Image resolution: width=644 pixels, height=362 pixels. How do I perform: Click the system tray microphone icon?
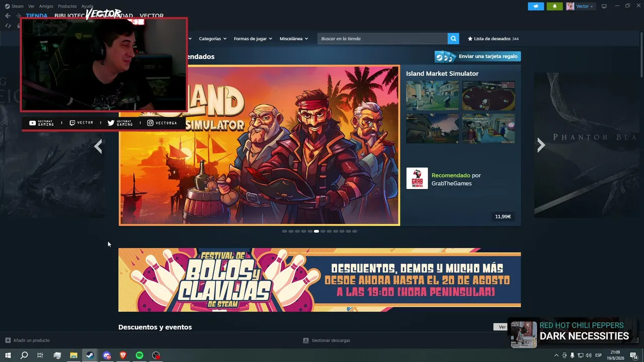click(x=573, y=355)
